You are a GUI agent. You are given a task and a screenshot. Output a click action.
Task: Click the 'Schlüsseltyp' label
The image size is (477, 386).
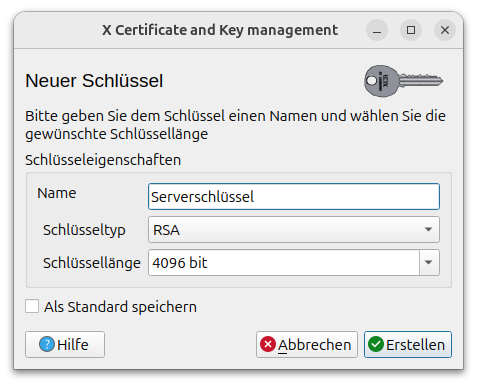point(84,230)
